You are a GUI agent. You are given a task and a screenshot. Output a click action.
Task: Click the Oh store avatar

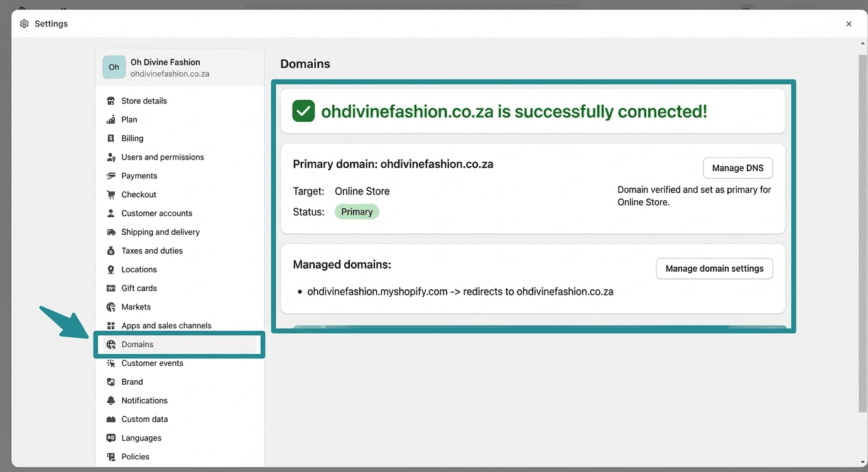coord(114,67)
